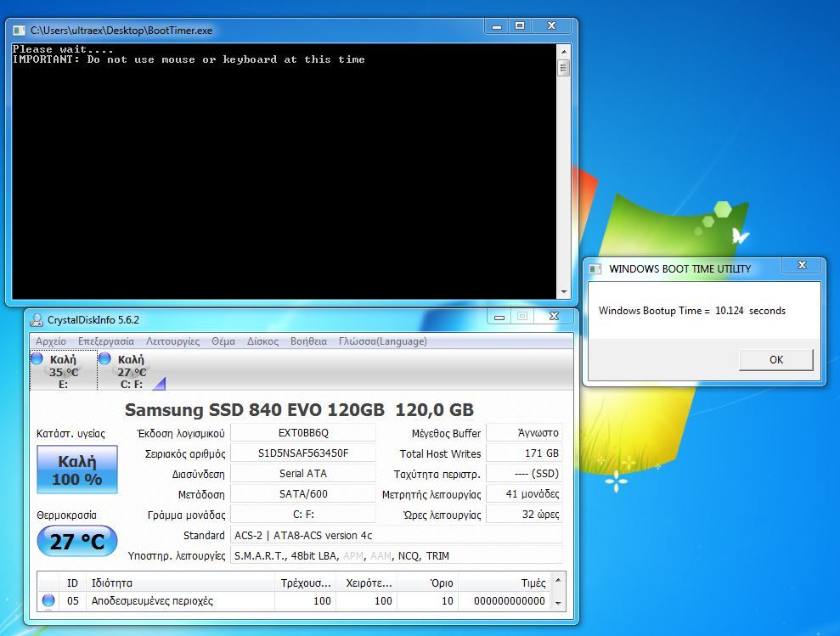The image size is (840, 636).
Task: Click the SMART table scroll up arrow
Action: [x=558, y=580]
